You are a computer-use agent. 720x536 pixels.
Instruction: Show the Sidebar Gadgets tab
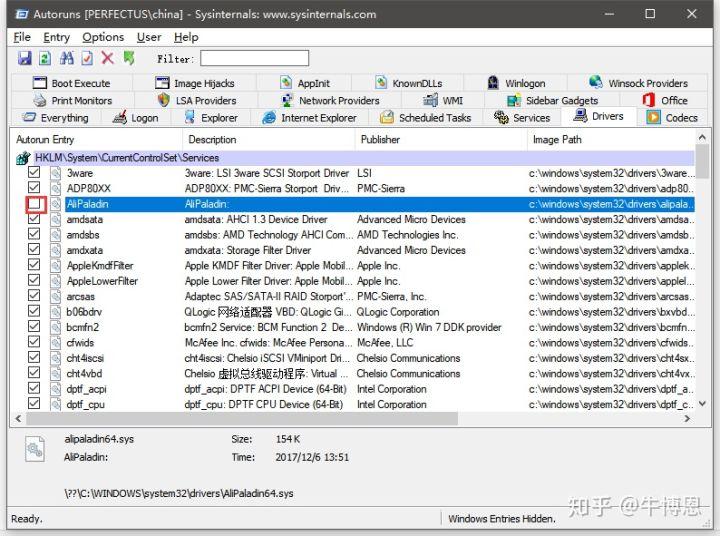click(x=552, y=101)
